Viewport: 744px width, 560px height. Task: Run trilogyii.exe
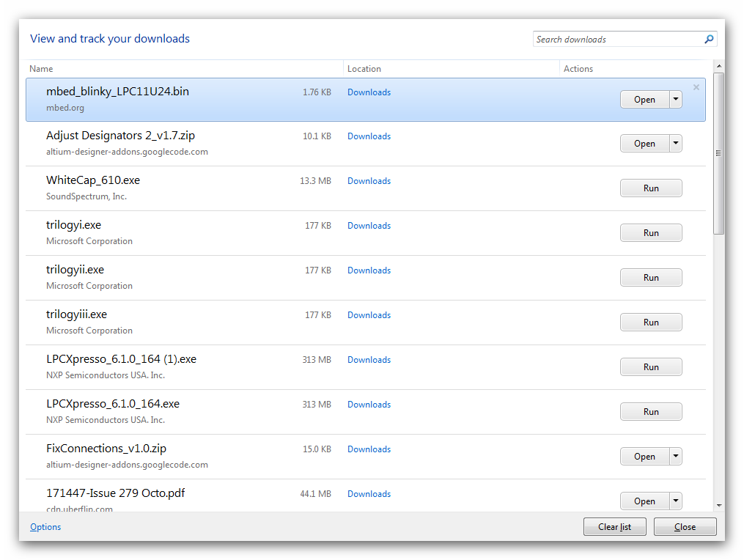pos(651,278)
